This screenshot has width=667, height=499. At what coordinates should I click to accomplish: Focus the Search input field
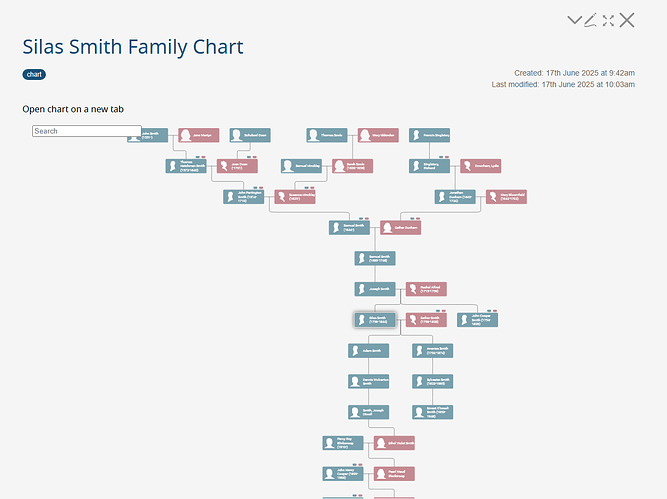tap(87, 131)
